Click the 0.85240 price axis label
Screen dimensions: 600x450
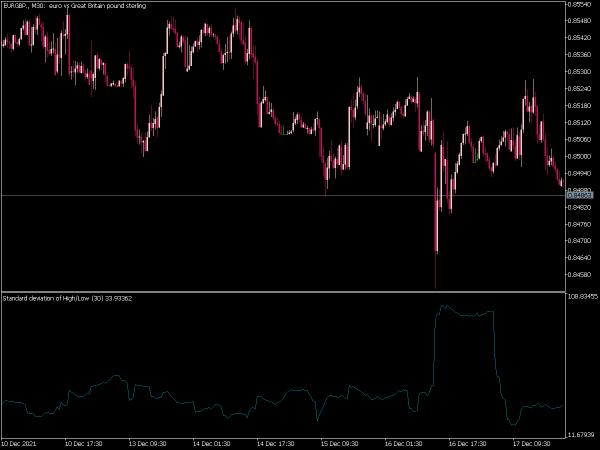click(579, 89)
